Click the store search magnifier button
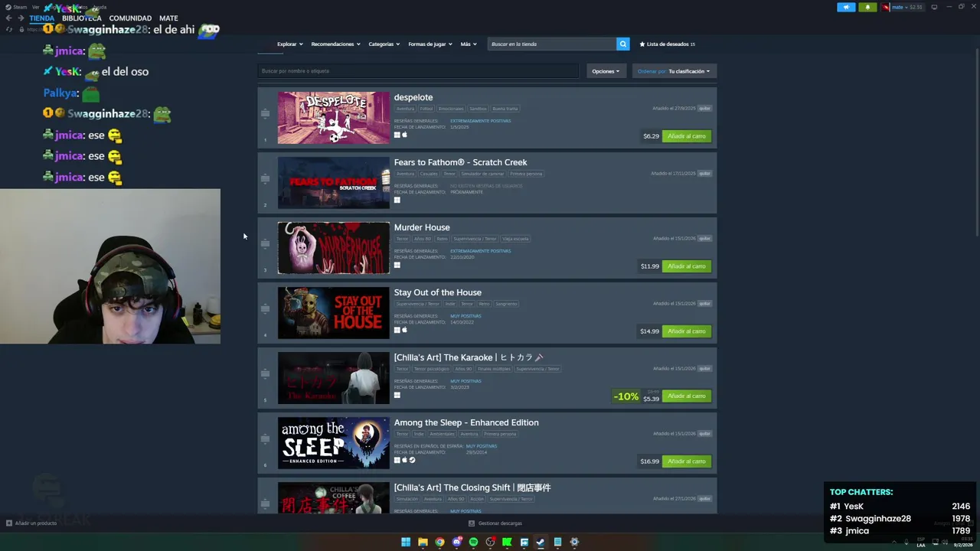The height and width of the screenshot is (551, 980). (623, 44)
